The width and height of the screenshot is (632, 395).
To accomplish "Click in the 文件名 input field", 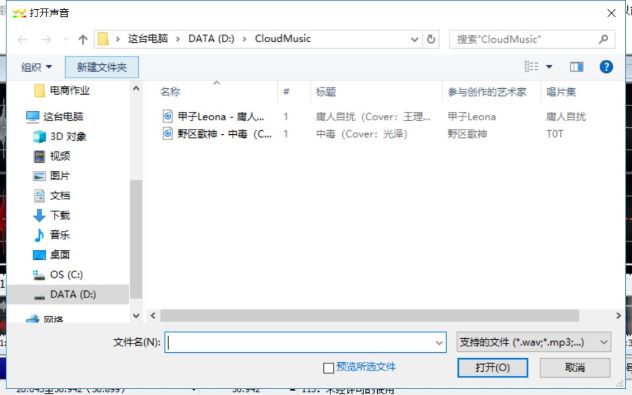I will [306, 343].
